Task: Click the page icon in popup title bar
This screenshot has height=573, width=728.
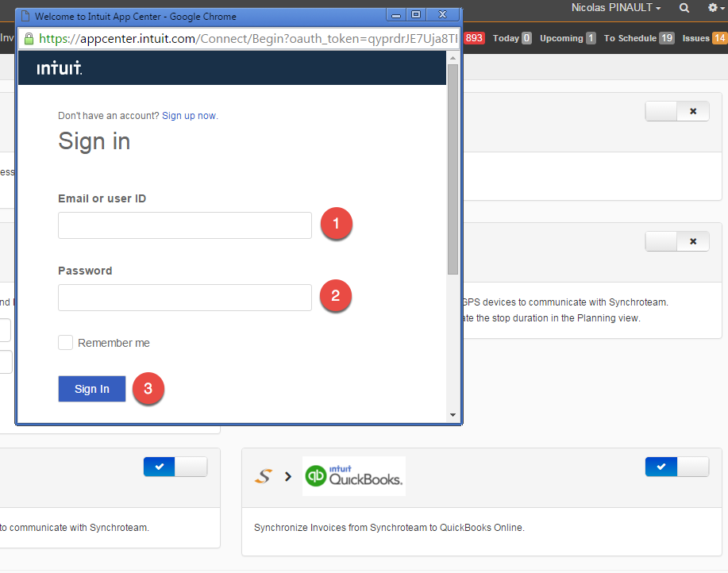Action: (x=26, y=16)
